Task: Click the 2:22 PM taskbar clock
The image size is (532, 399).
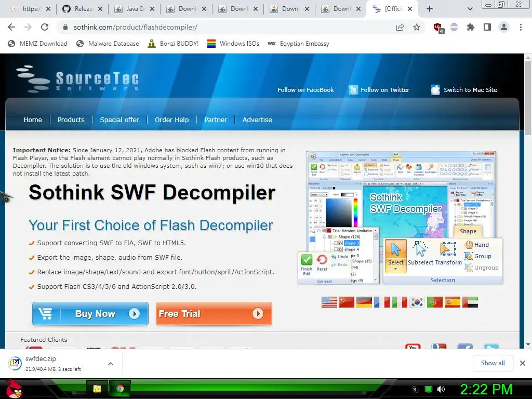Action: pos(486,389)
